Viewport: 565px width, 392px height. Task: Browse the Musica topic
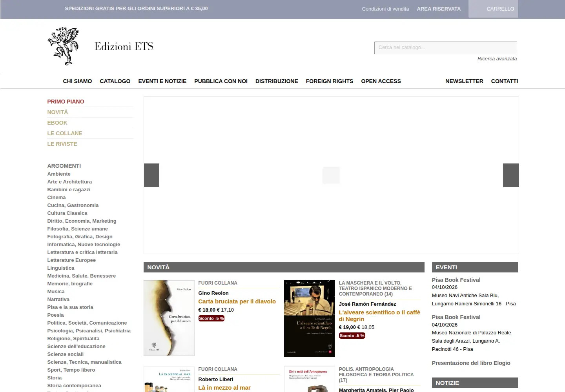pyautogui.click(x=56, y=292)
